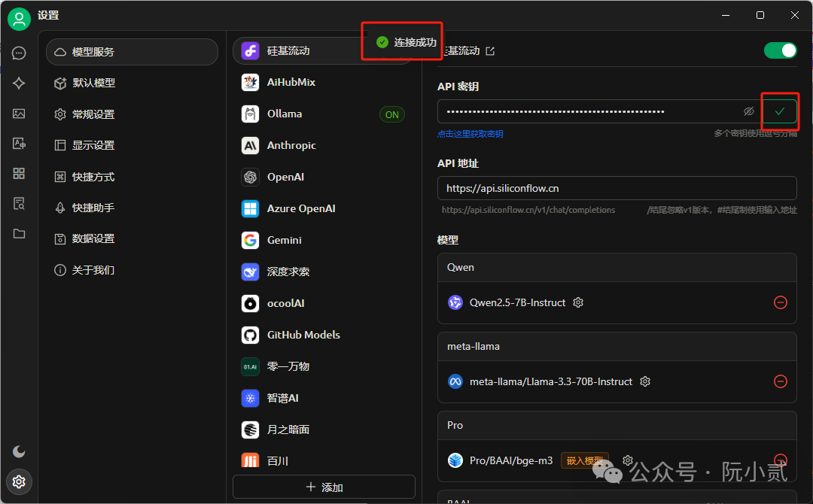This screenshot has width=813, height=504.
Task: Click the OpenAI provider logo
Action: tap(251, 177)
